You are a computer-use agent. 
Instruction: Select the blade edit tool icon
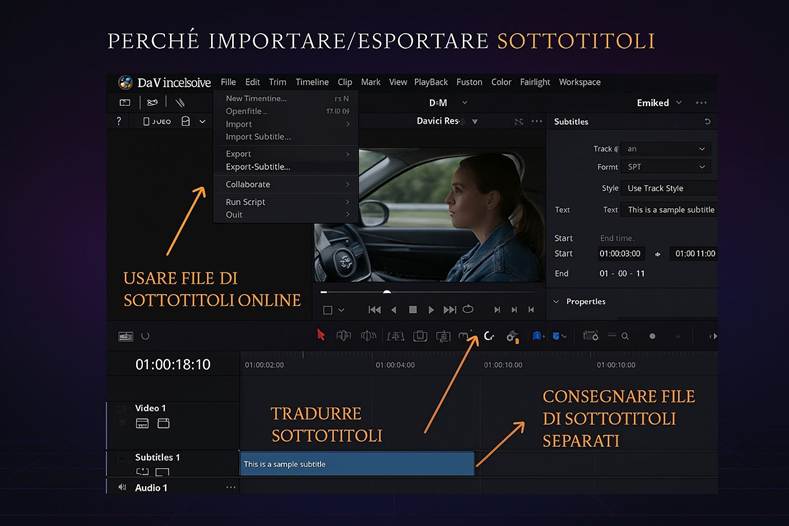396,336
